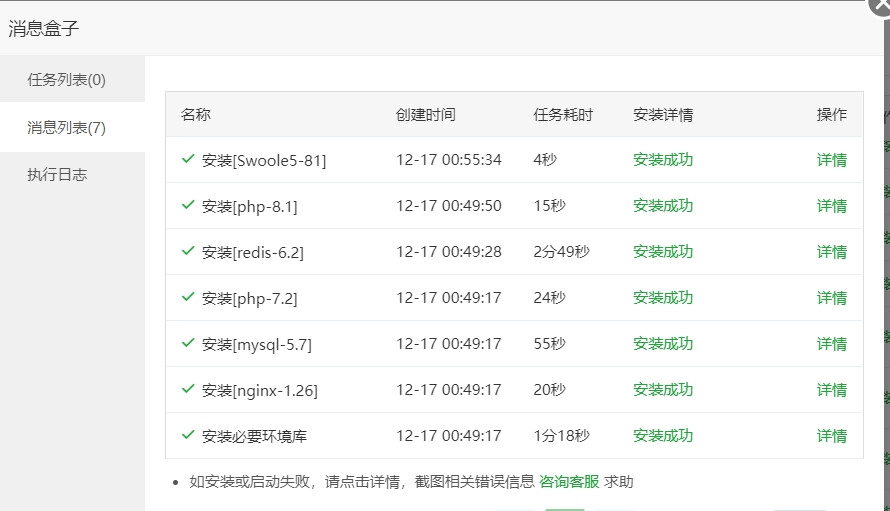
Task: Click the green checkmark beside 安装[nginx-1.26]
Action: [188, 389]
